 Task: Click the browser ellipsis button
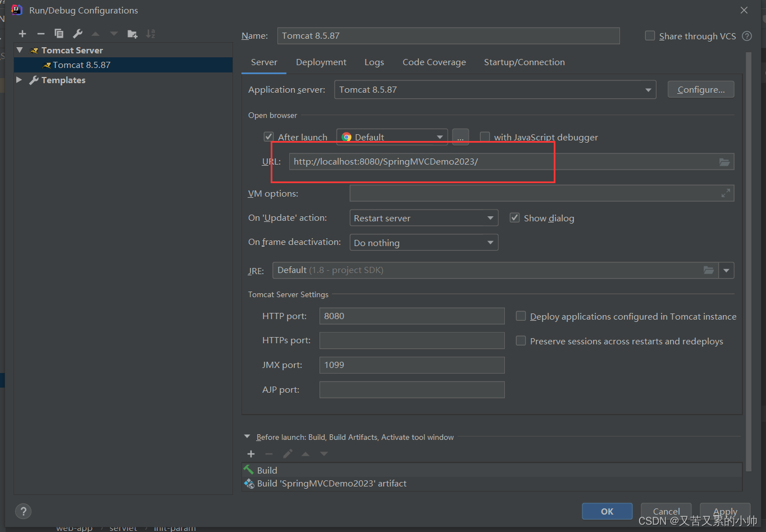[460, 137]
